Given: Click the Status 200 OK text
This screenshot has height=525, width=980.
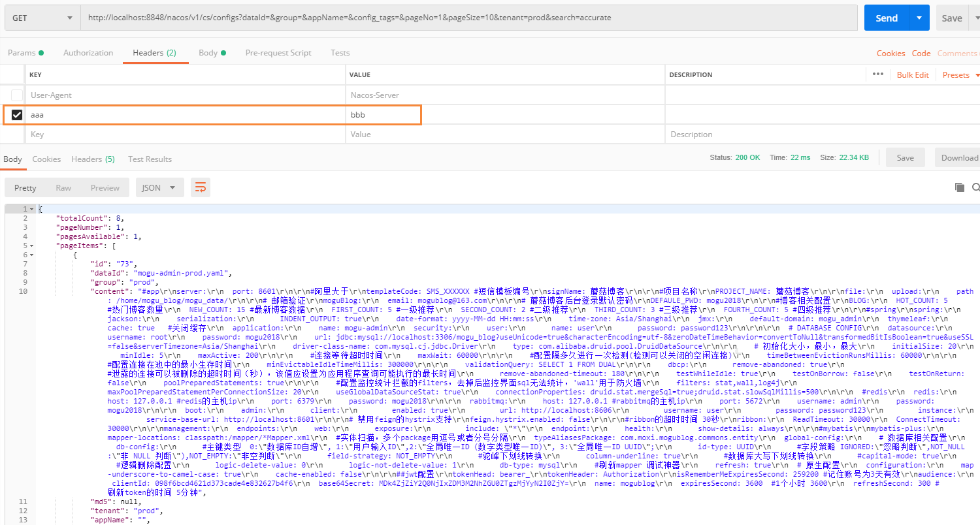Looking at the screenshot, I should click(x=735, y=158).
